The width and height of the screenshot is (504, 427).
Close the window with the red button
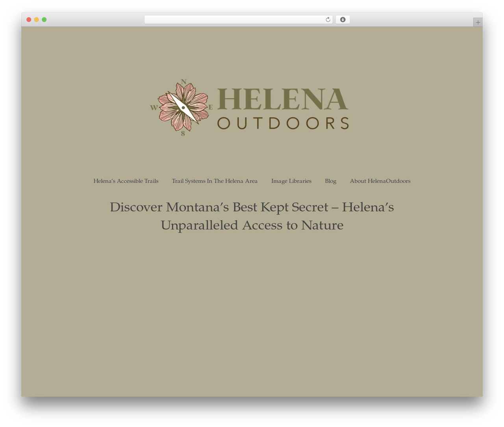click(x=29, y=20)
